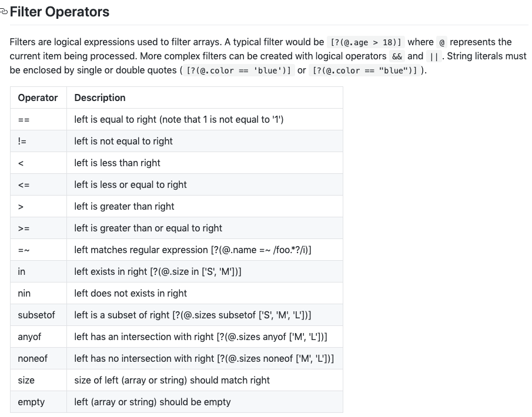532x417 pixels.
Task: Click the Filter Operators heading
Action: (x=59, y=12)
